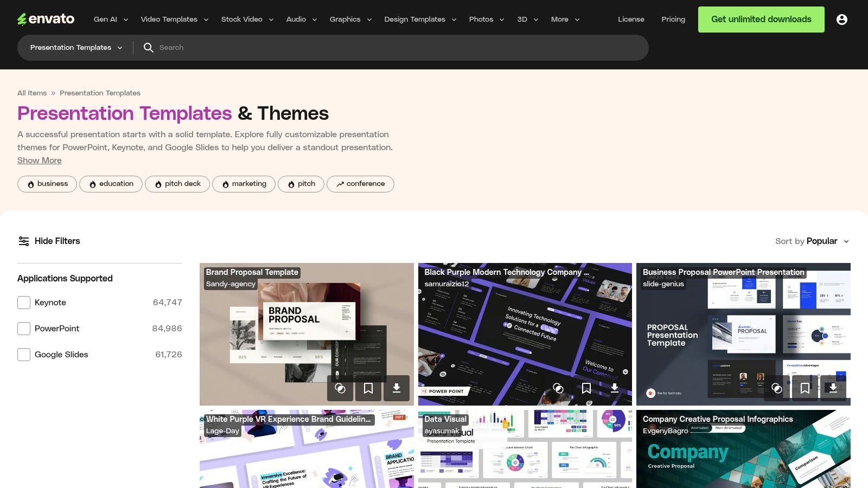Click the Presentation Templates breadcrumb
Viewport: 868px width, 488px height.
tap(100, 93)
